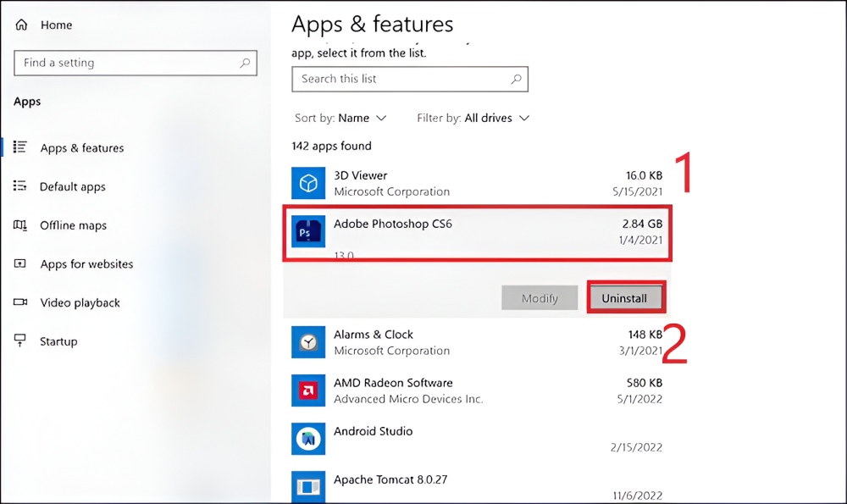This screenshot has height=504, width=847.
Task: Click the Search this list magnifier icon
Action: point(516,79)
